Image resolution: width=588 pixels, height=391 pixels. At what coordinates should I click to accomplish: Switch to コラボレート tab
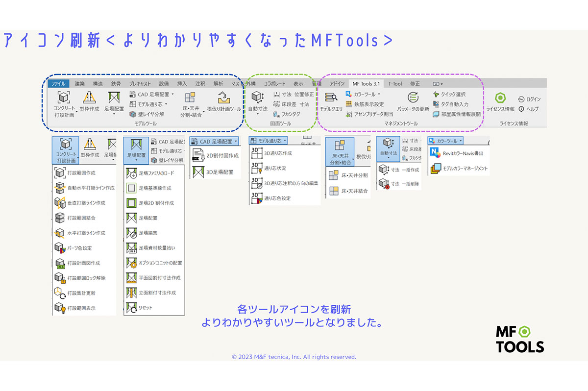[x=275, y=84]
